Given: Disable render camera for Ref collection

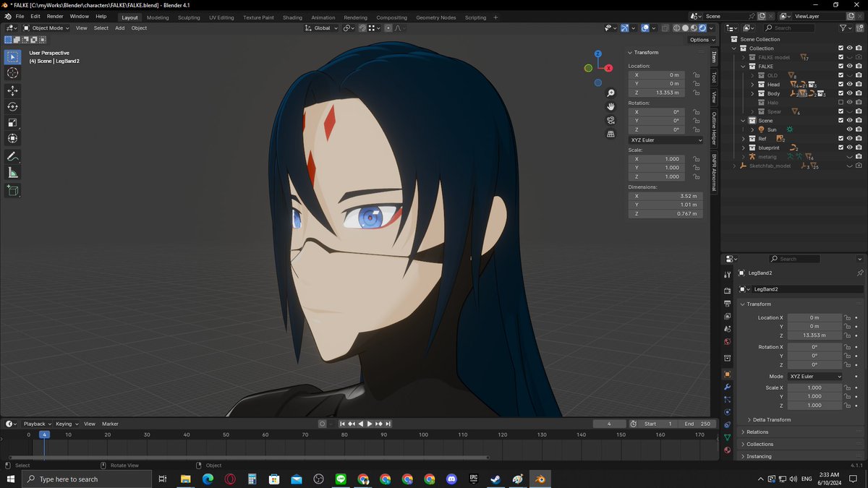Looking at the screenshot, I should point(859,139).
